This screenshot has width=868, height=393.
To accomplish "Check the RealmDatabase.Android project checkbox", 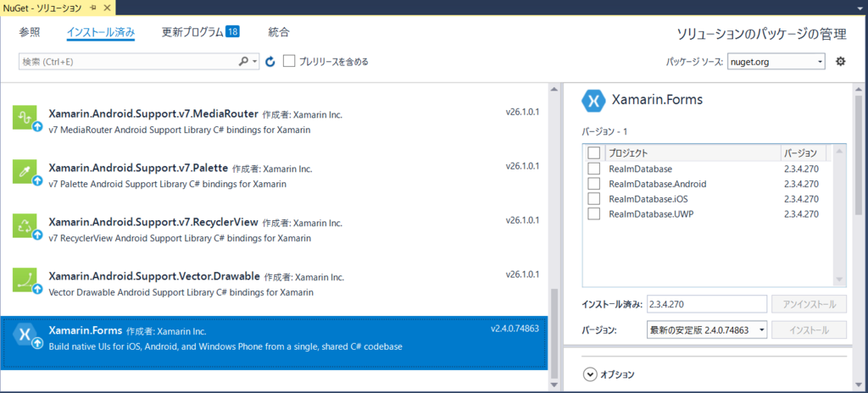I will (x=594, y=183).
